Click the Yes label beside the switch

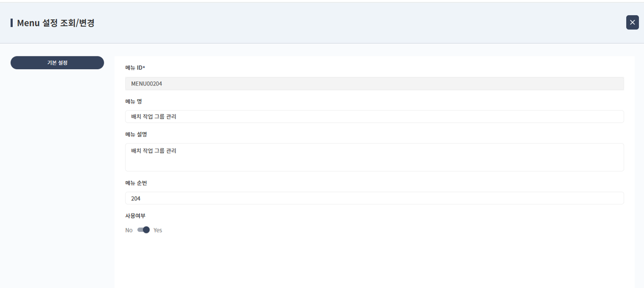[158, 230]
